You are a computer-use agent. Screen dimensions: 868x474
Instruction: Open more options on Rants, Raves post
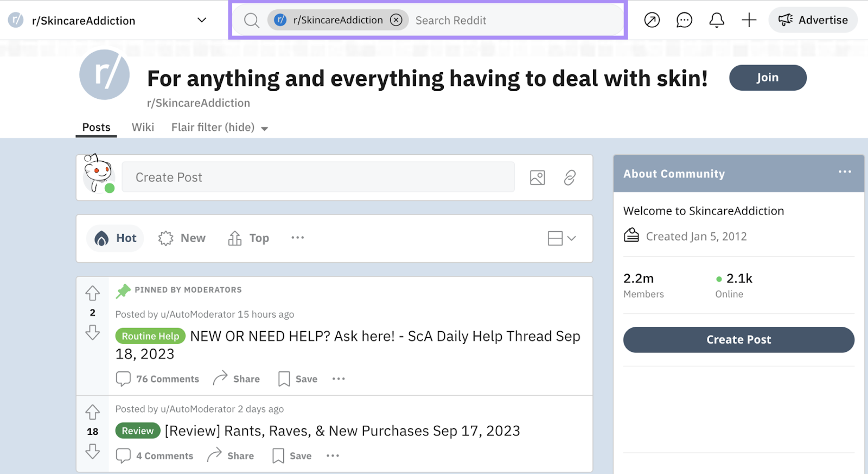[333, 456]
